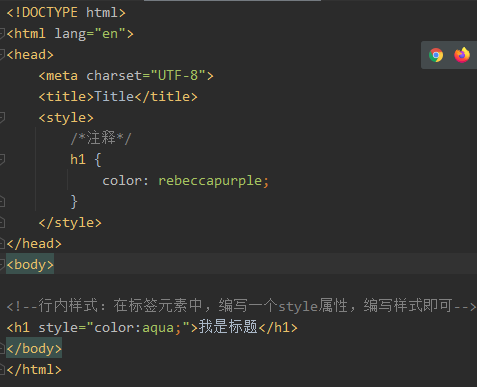The width and height of the screenshot is (477, 387).
Task: Click the color property name in CSS rule
Action: pyautogui.click(x=122, y=181)
